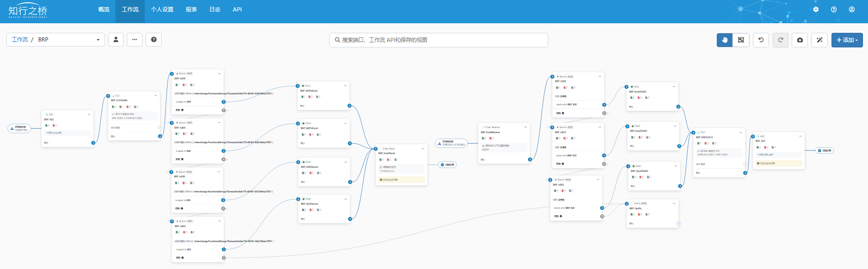Switch to the selection box mode
This screenshot has height=269, width=868.
pos(741,40)
